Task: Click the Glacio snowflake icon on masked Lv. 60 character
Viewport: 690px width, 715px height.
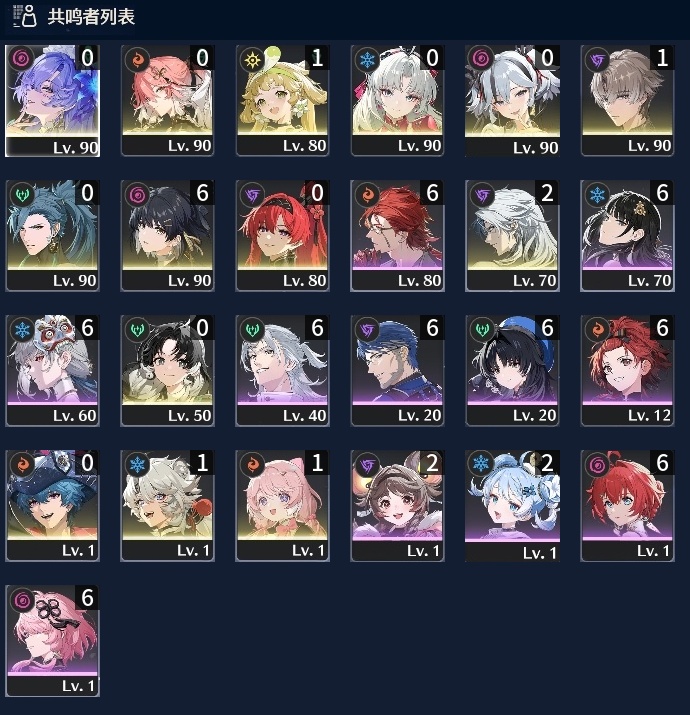Action: 22,330
